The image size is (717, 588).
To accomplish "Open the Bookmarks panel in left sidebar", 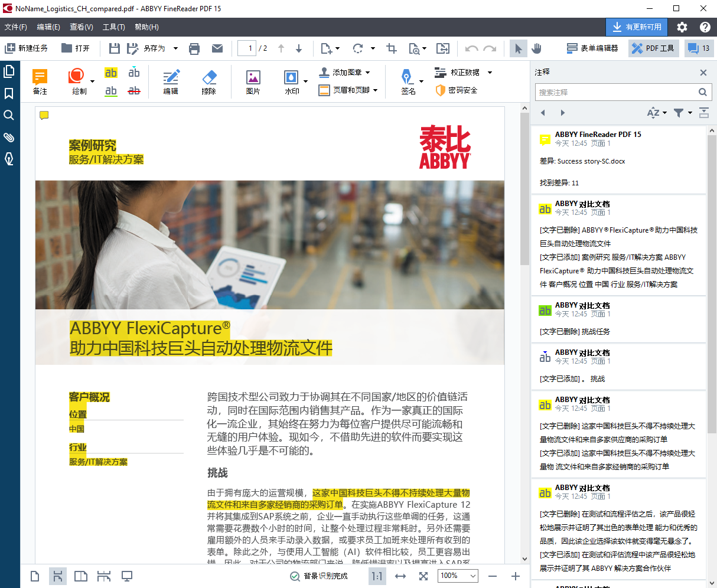I will tap(9, 93).
